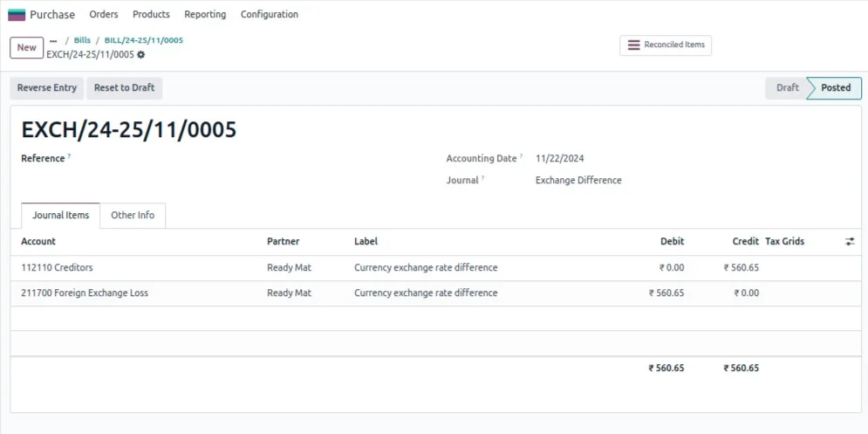The width and height of the screenshot is (868, 434).
Task: Open the gear settings icon beside EXCH/24-25/11/0005
Action: [x=141, y=54]
